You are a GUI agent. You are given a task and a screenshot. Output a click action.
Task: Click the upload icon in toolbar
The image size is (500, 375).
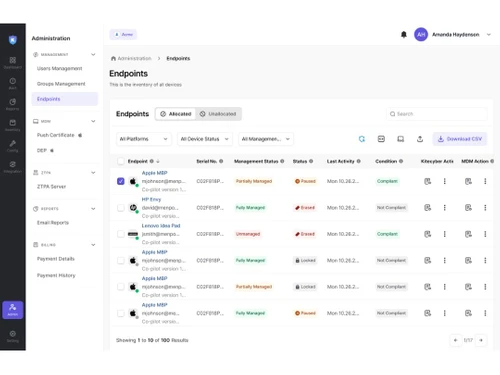[420, 139]
